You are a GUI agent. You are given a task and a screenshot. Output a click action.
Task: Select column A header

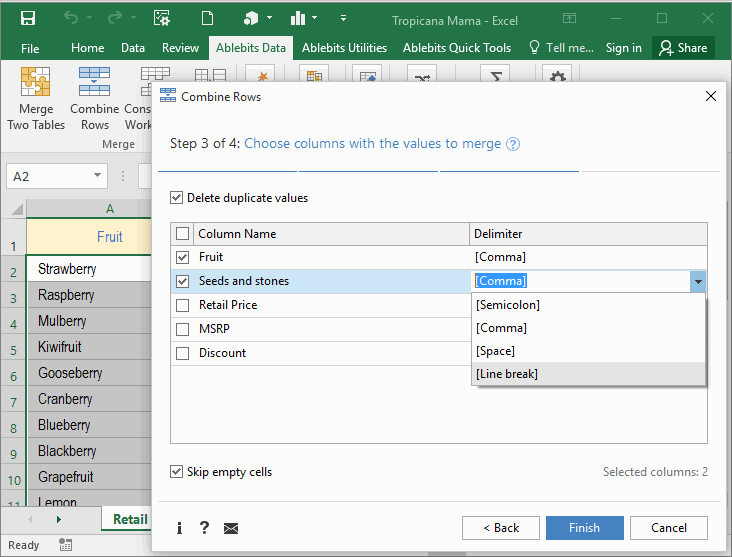(x=89, y=208)
